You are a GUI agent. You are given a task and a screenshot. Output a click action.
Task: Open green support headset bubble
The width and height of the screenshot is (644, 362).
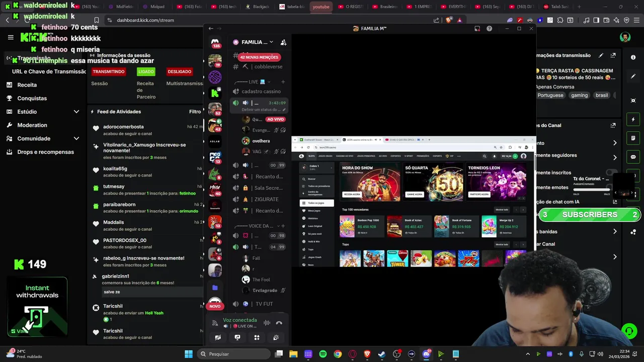629,331
